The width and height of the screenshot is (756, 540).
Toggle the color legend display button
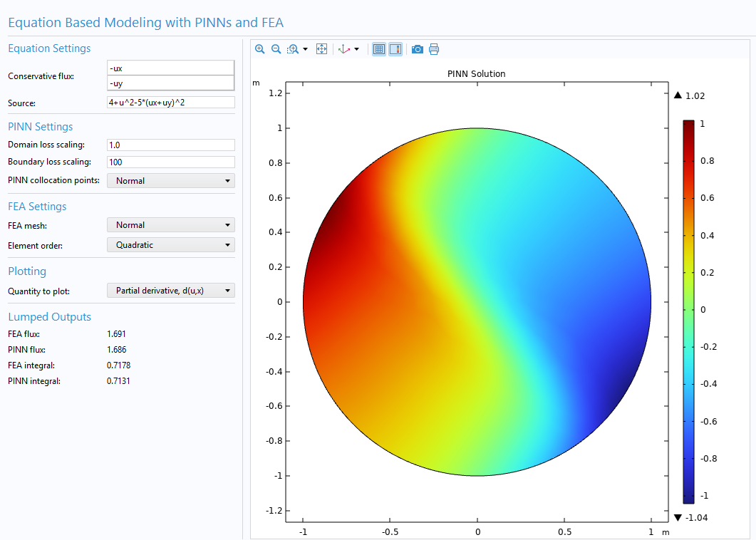click(x=395, y=49)
